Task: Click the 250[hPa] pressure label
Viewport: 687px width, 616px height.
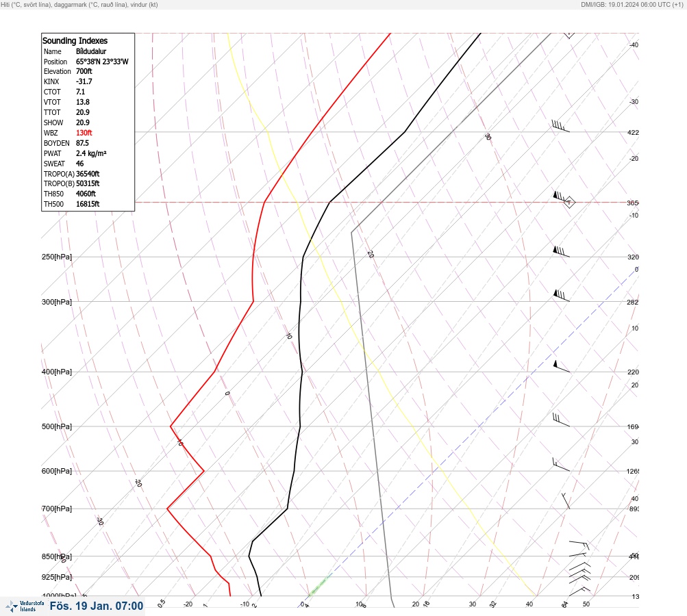Action: (x=57, y=257)
